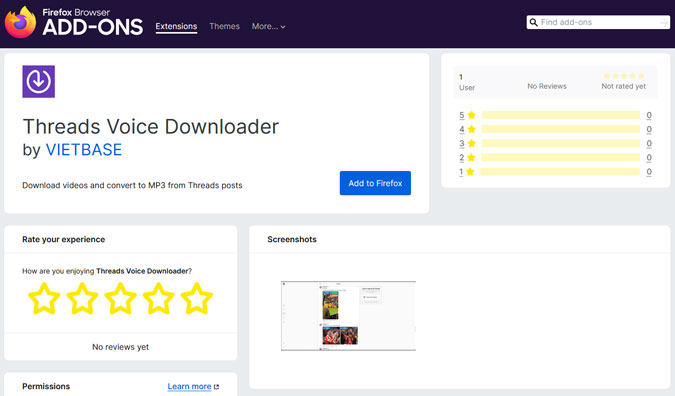Rate the add-on five stars
Viewport: 675px width, 396px height.
pyautogui.click(x=197, y=298)
